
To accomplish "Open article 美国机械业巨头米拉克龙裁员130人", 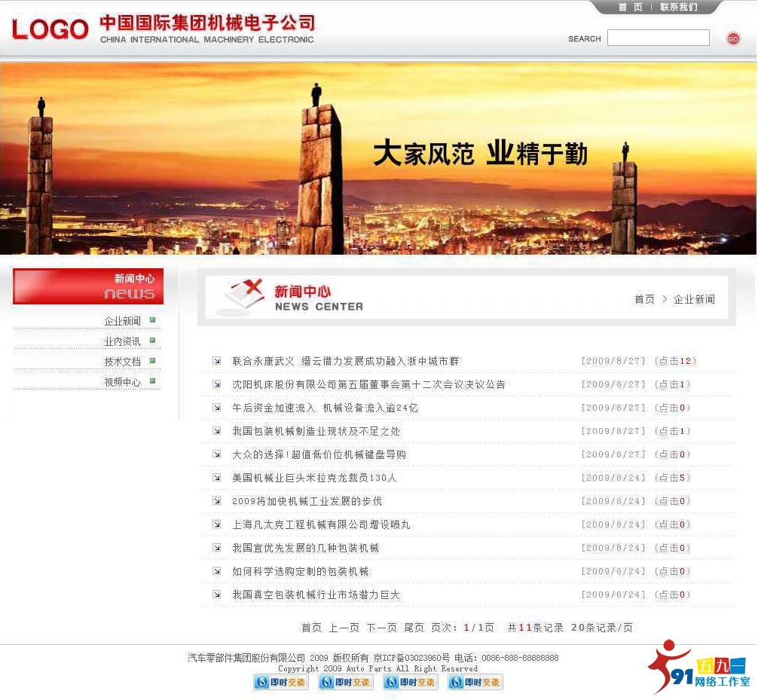I will 314,478.
